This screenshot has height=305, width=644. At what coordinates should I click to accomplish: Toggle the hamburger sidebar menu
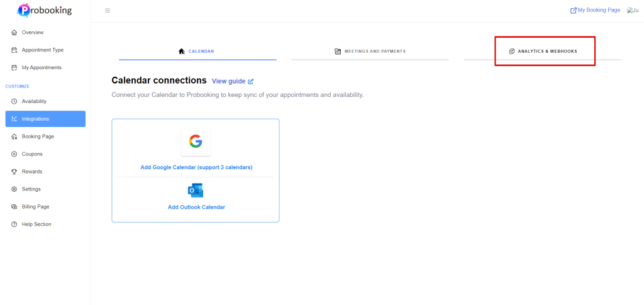pos(108,10)
